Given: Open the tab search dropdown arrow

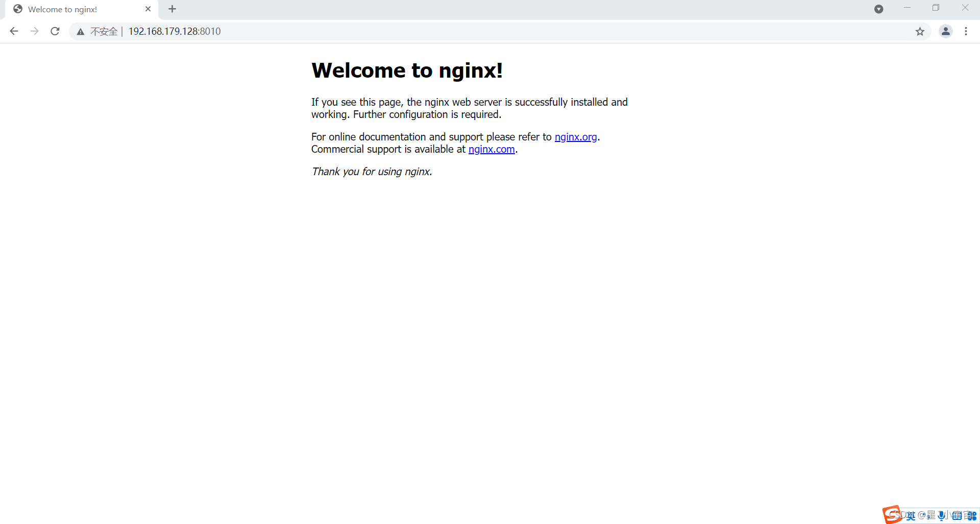Looking at the screenshot, I should coord(878,9).
